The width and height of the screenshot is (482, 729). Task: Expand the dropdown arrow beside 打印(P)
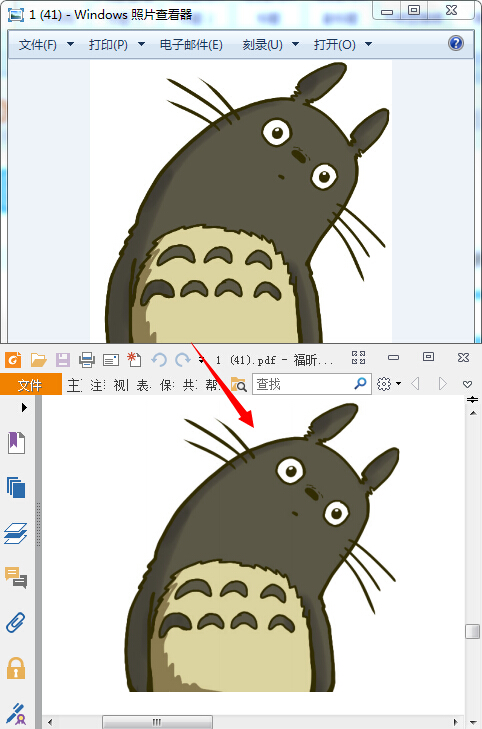tap(141, 44)
